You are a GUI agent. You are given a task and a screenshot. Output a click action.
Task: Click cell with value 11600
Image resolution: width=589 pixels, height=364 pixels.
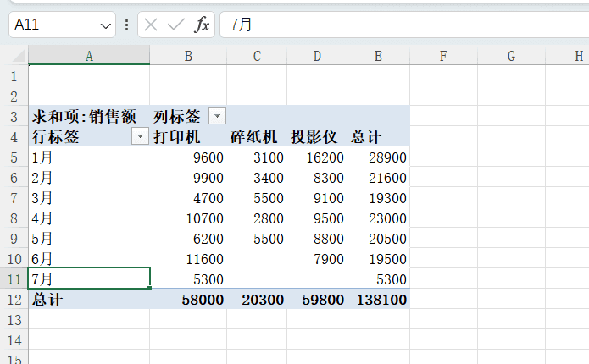coord(188,258)
